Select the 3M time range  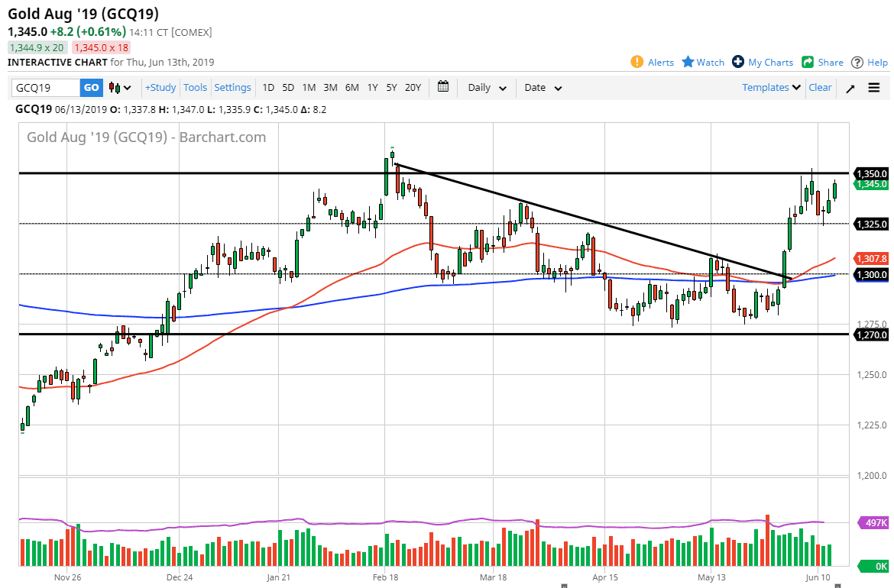click(x=330, y=88)
